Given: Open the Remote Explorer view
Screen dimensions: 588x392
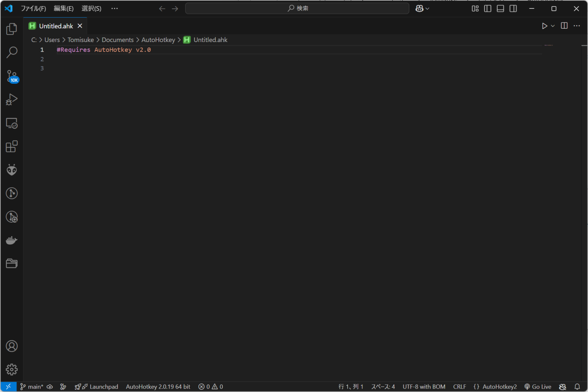Looking at the screenshot, I should 11,123.
